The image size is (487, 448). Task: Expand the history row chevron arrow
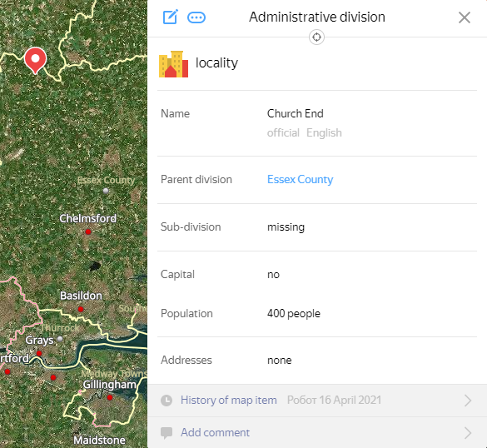[468, 401]
